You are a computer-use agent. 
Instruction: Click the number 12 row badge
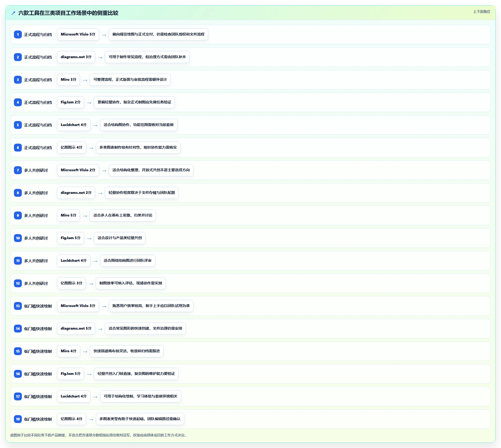[x=18, y=283]
